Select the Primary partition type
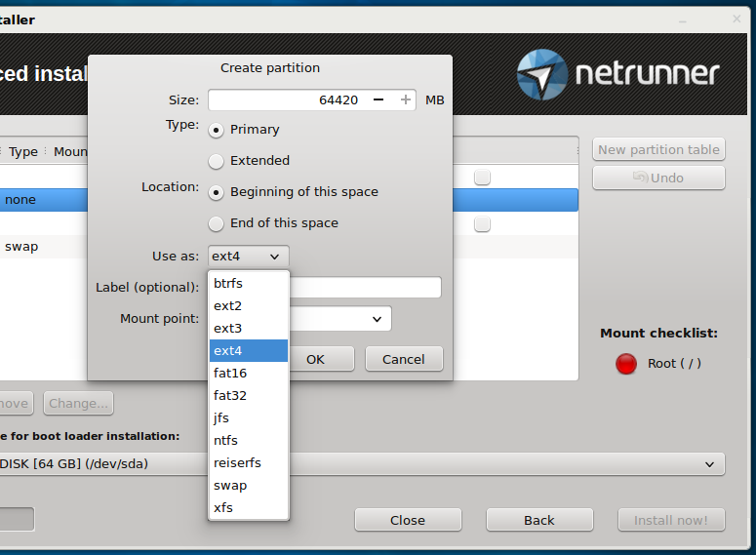The height and width of the screenshot is (555, 756). 216,130
